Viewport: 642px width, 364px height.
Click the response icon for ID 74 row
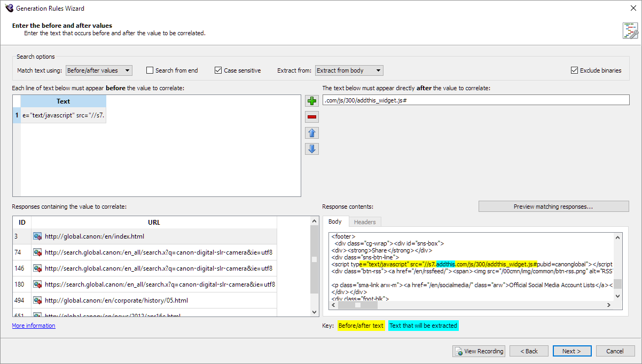[37, 252]
